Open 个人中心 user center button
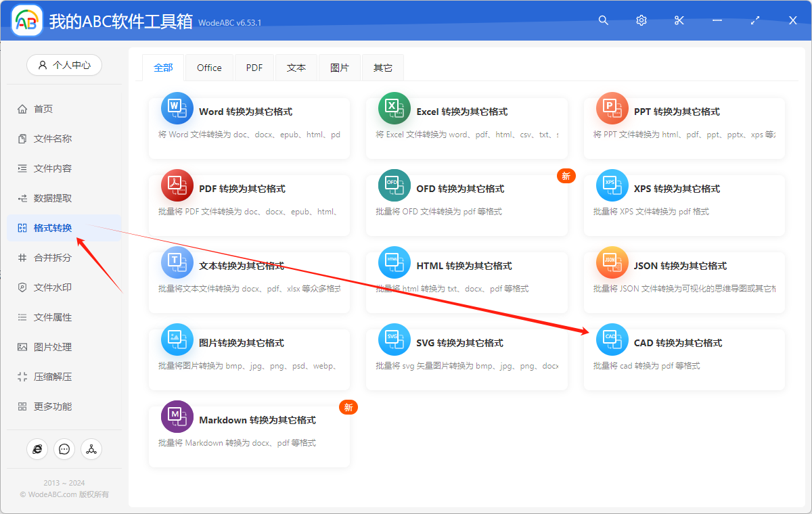This screenshot has height=514, width=812. point(64,65)
